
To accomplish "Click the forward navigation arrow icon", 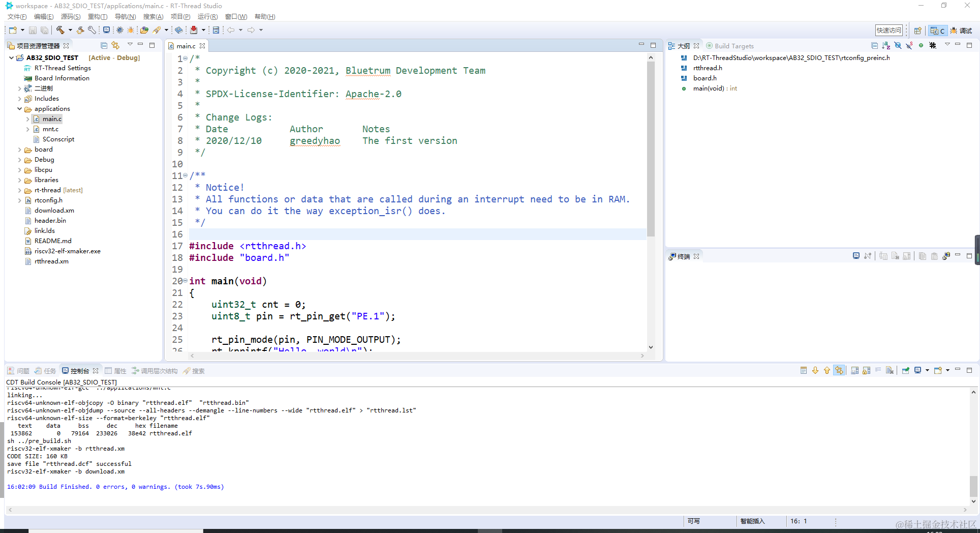I will pyautogui.click(x=251, y=30).
